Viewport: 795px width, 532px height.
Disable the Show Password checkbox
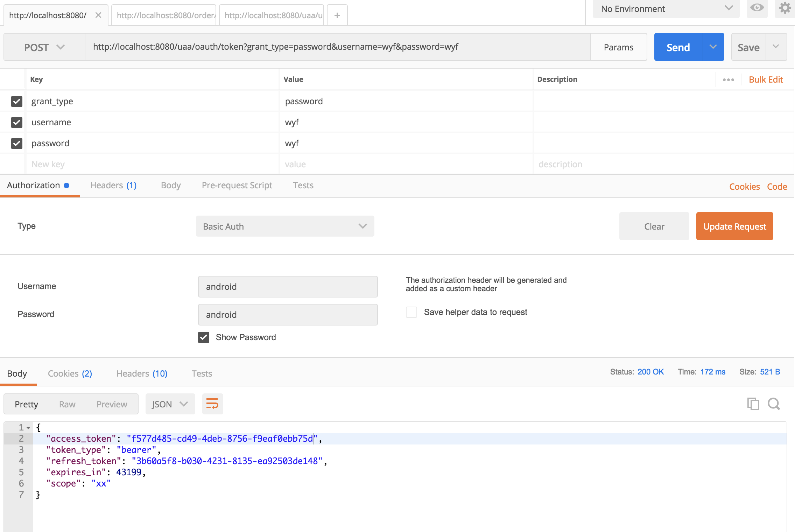pos(204,337)
